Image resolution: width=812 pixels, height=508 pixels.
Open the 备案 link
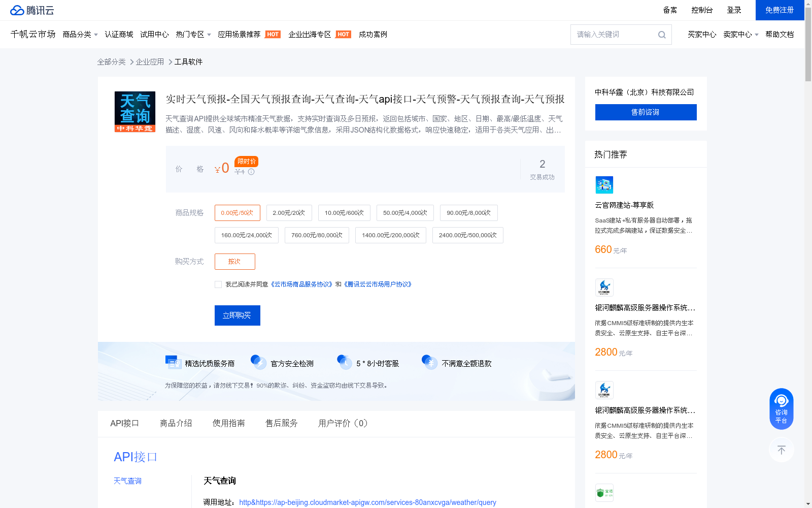click(670, 10)
